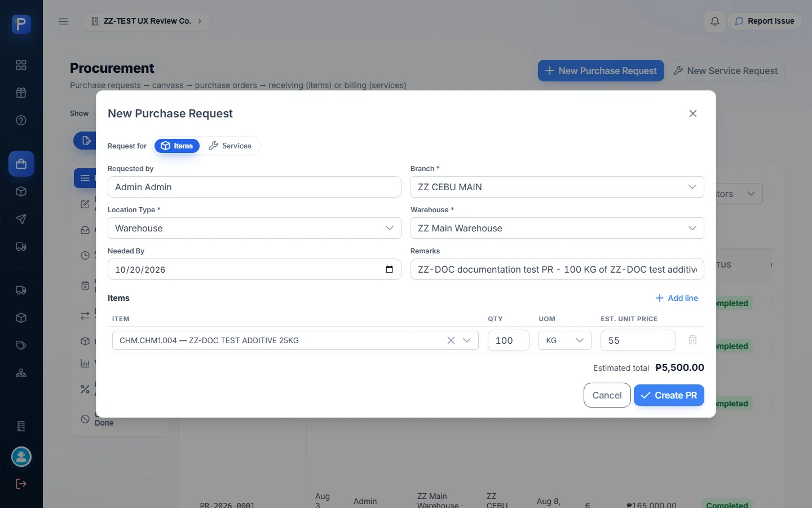
Task: Close the New Purchase Request dialog
Action: 693,113
